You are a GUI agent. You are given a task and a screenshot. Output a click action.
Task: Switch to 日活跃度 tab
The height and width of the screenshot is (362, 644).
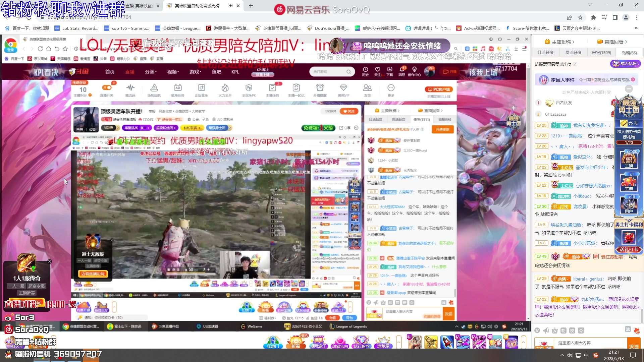545,53
